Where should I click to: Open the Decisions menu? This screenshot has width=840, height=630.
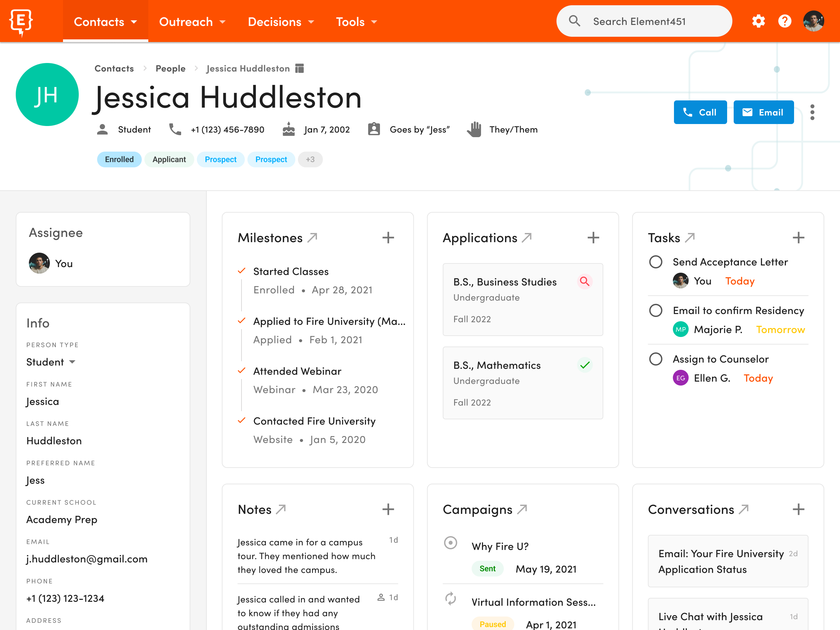pos(281,22)
